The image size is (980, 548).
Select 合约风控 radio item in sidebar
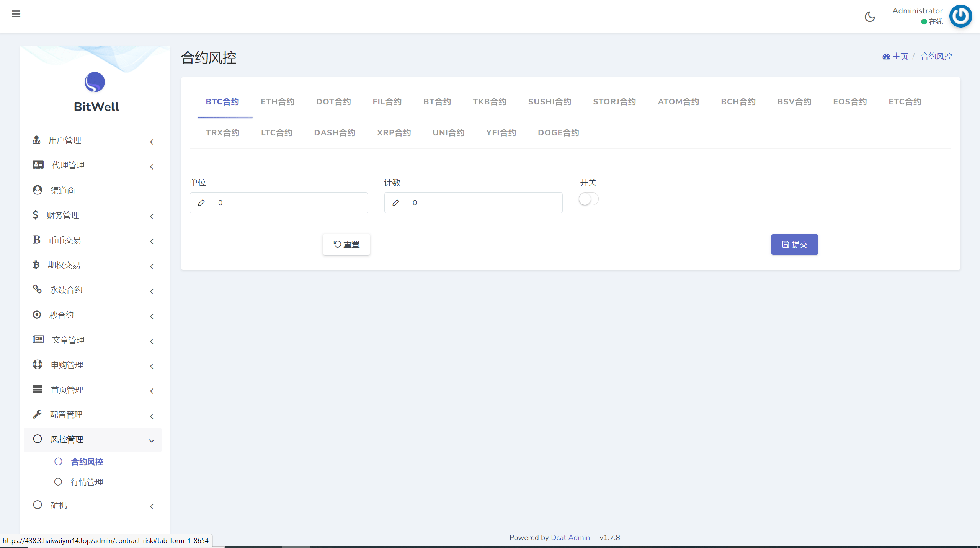point(58,462)
